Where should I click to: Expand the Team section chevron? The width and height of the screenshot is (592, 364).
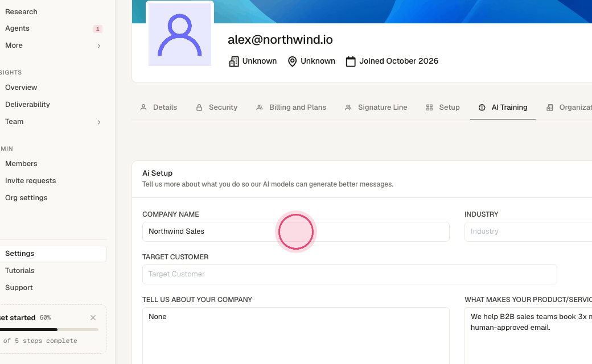point(99,122)
